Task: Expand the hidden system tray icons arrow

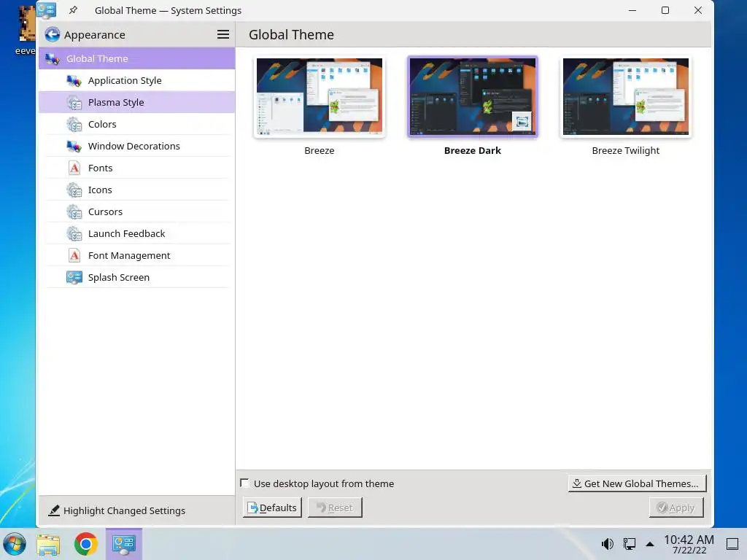Action: pos(650,544)
